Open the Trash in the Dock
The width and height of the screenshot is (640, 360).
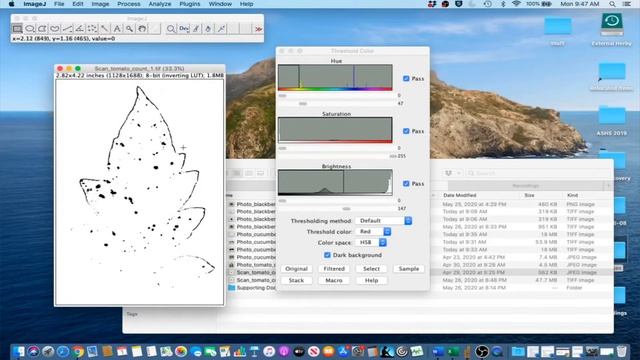click(x=621, y=351)
